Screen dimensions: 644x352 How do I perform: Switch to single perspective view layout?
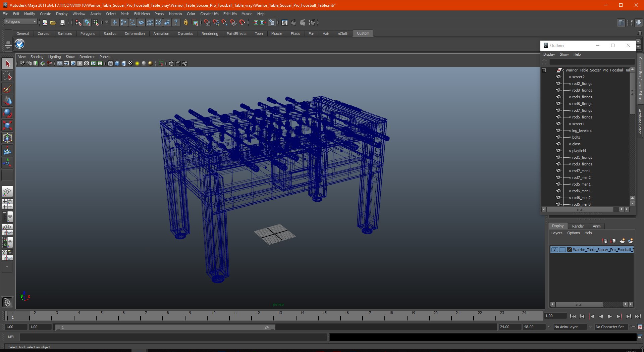[7, 192]
